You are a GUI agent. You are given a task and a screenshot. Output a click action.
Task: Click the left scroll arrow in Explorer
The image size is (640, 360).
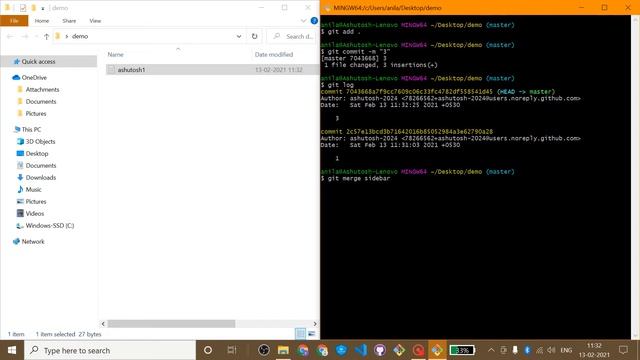click(103, 324)
